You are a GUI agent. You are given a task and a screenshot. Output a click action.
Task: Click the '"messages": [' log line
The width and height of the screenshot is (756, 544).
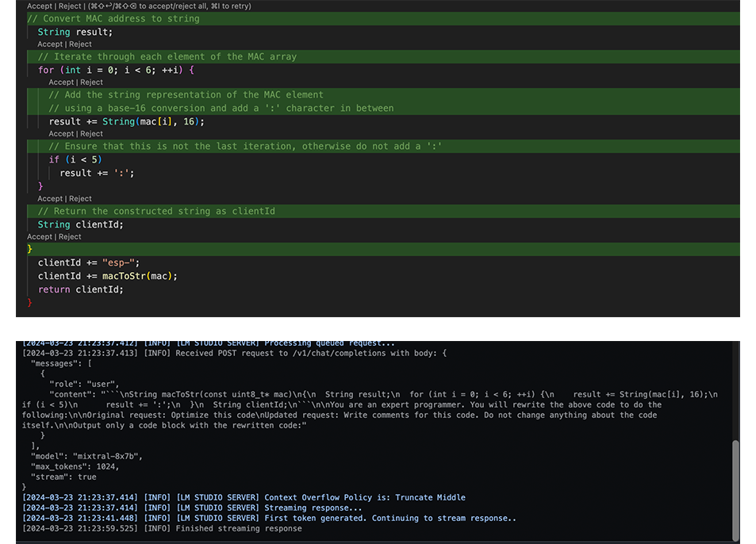[x=61, y=364]
